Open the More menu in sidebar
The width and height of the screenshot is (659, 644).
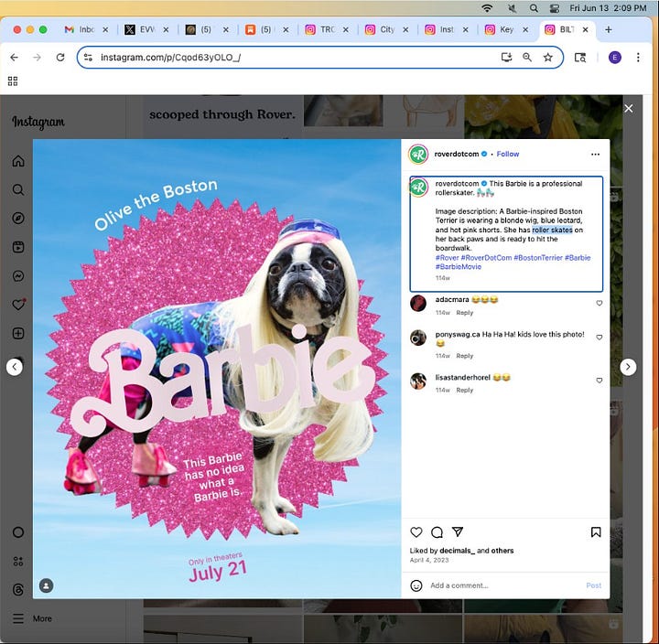32,618
